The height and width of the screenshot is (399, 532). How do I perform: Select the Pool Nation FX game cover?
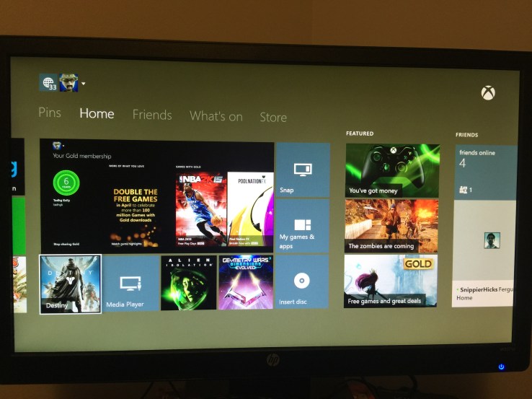point(250,209)
